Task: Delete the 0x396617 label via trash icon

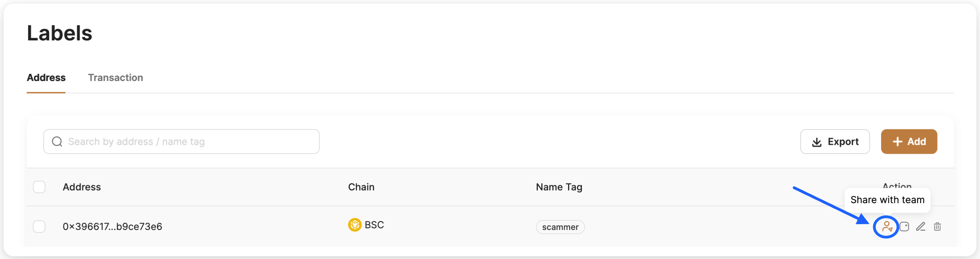Action: click(x=937, y=227)
